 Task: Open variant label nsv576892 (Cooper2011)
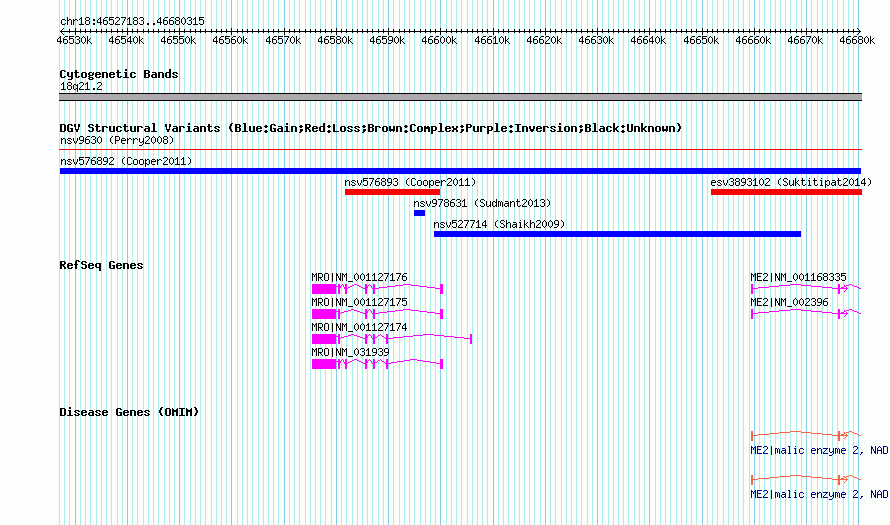tap(126, 161)
